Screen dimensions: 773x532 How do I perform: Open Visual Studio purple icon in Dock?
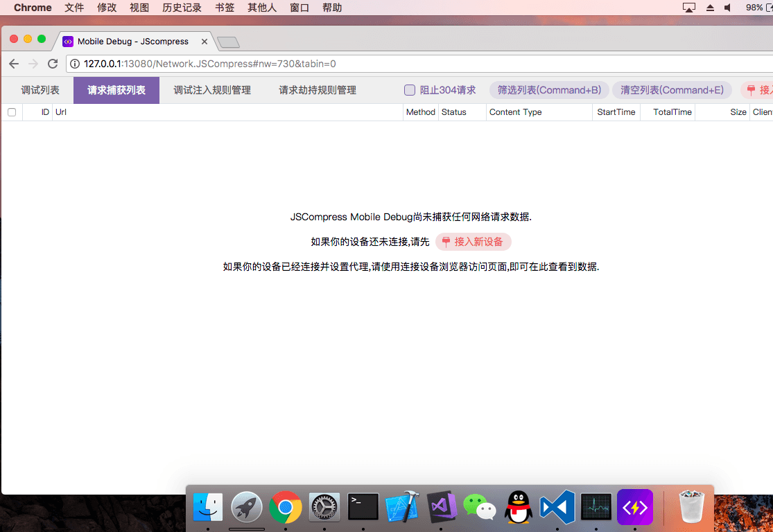pyautogui.click(x=441, y=507)
